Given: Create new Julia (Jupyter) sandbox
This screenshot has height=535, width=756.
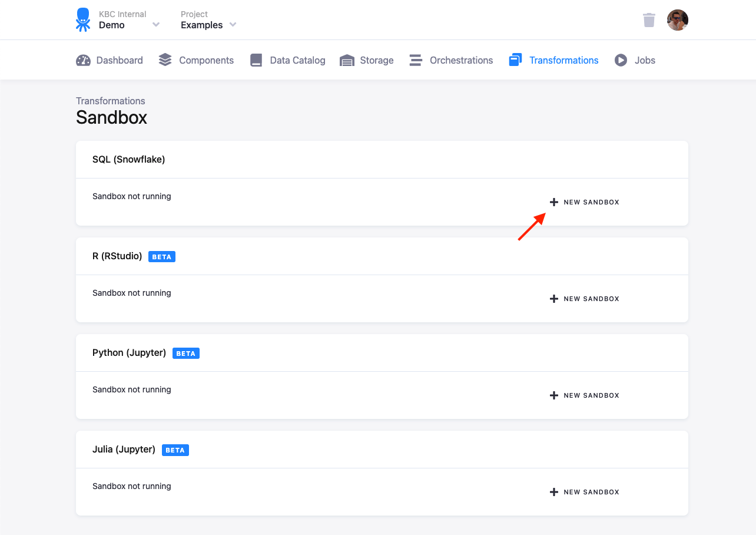Looking at the screenshot, I should pyautogui.click(x=584, y=492).
